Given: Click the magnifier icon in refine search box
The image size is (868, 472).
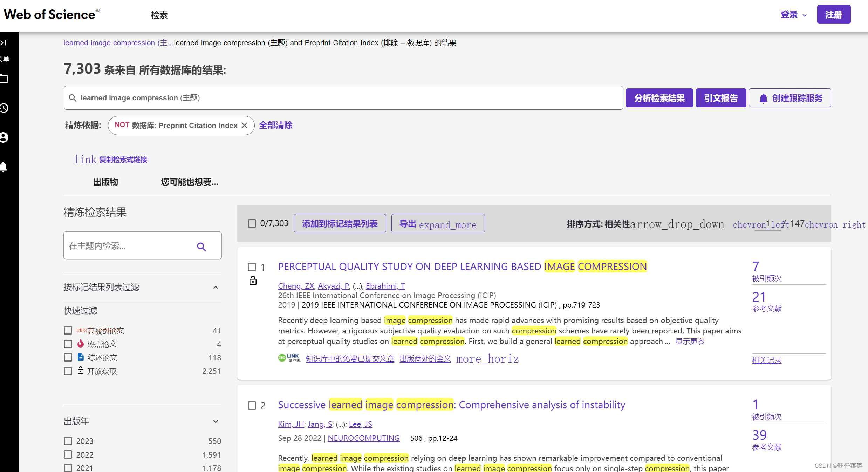Looking at the screenshot, I should pyautogui.click(x=201, y=247).
